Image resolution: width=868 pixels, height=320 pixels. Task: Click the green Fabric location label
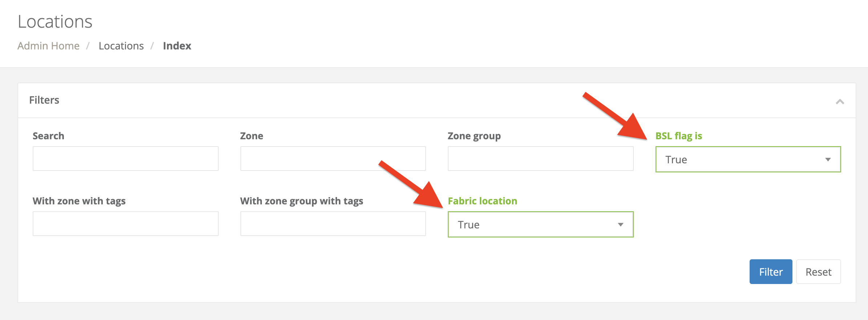pos(482,201)
